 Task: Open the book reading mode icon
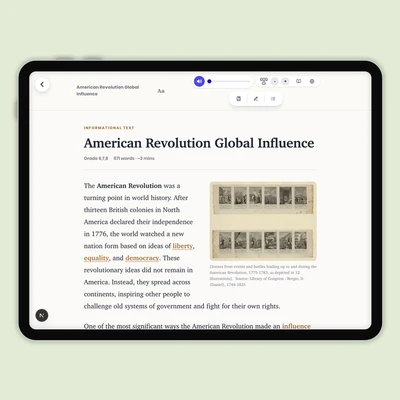pyautogui.click(x=299, y=81)
